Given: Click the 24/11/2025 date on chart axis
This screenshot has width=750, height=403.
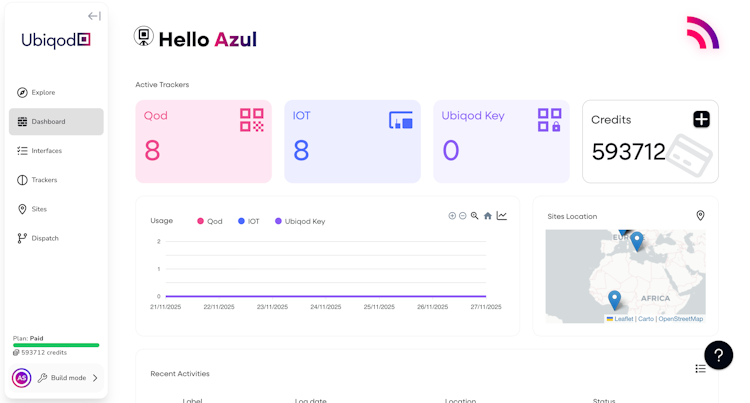Looking at the screenshot, I should pos(326,307).
